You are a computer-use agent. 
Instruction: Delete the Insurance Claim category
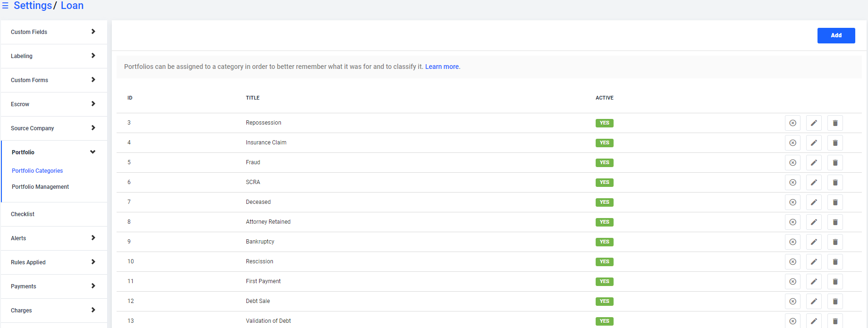point(835,143)
